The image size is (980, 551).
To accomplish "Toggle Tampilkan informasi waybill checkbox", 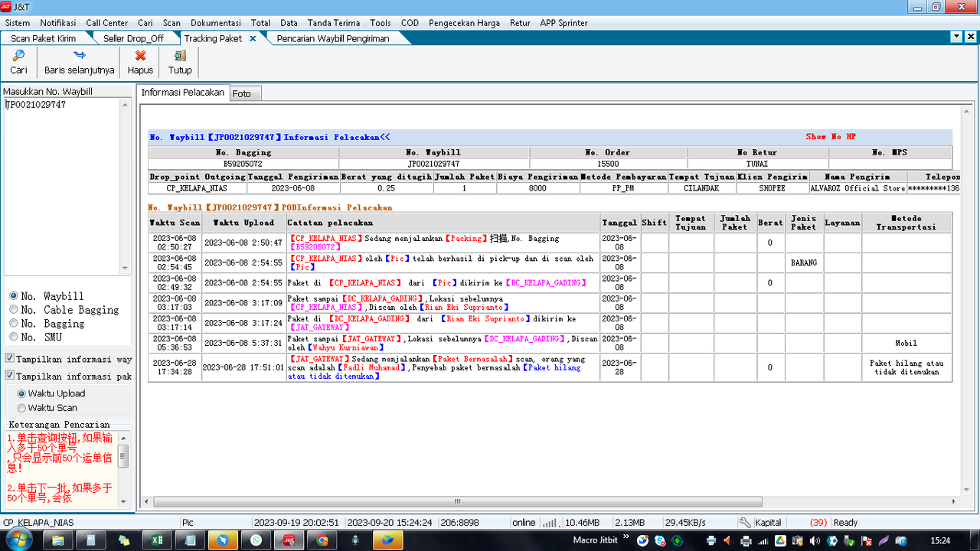I will point(9,359).
